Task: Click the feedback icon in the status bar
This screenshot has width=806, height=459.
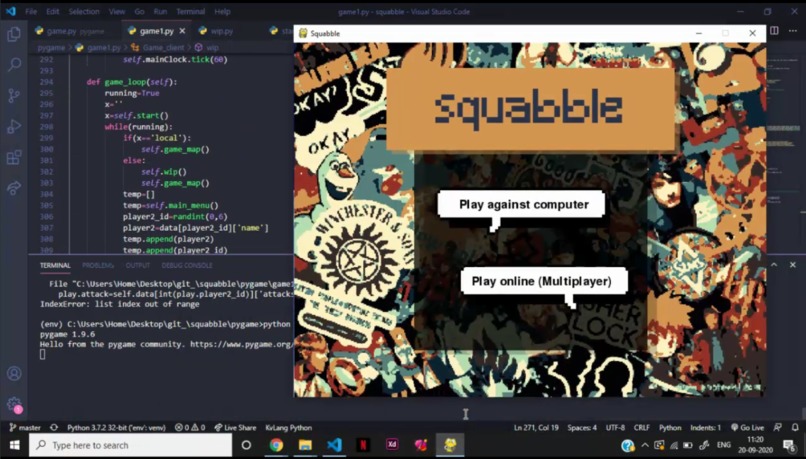Action: (778, 428)
